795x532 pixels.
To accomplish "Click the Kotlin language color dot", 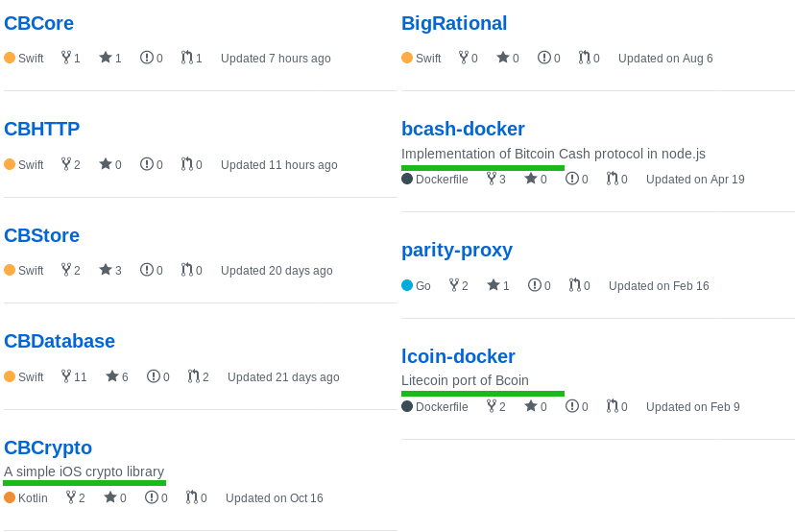I will coord(10,497).
